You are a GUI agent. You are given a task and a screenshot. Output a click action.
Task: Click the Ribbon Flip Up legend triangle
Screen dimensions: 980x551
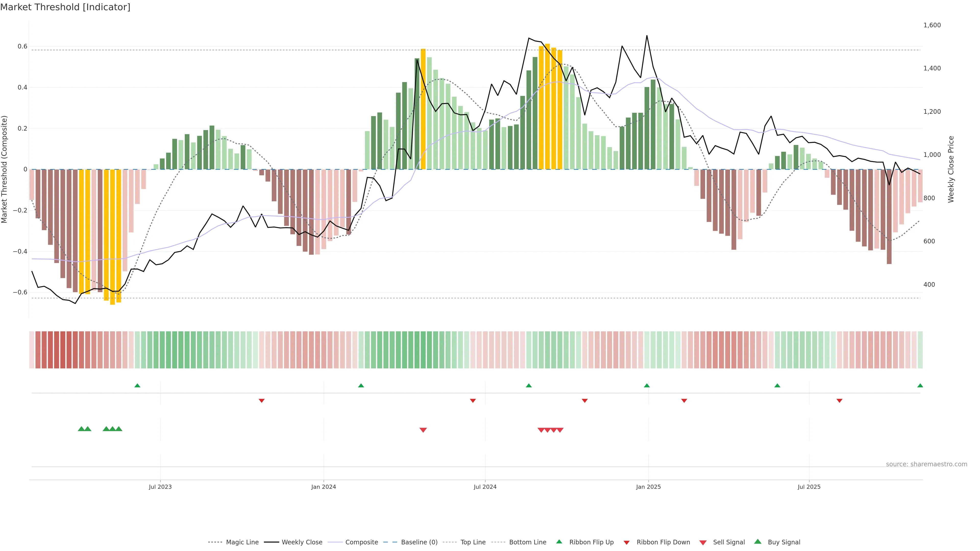tap(559, 542)
